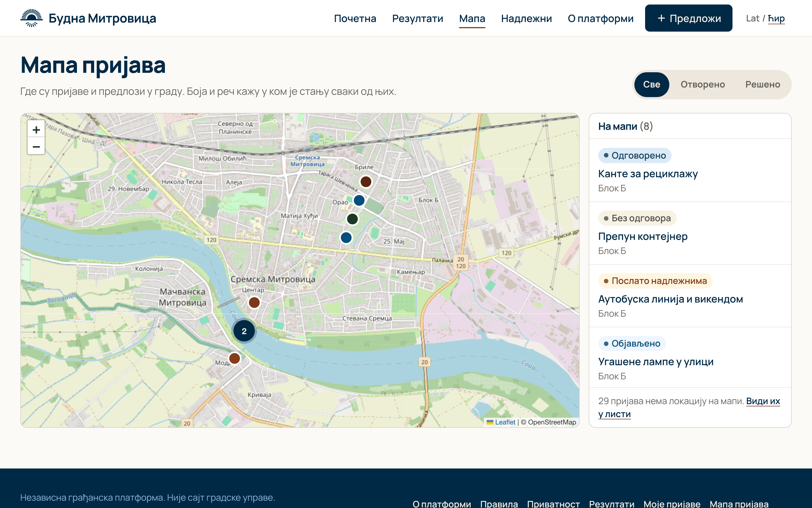Open footer link Правила
The image size is (812, 508).
pyautogui.click(x=499, y=504)
